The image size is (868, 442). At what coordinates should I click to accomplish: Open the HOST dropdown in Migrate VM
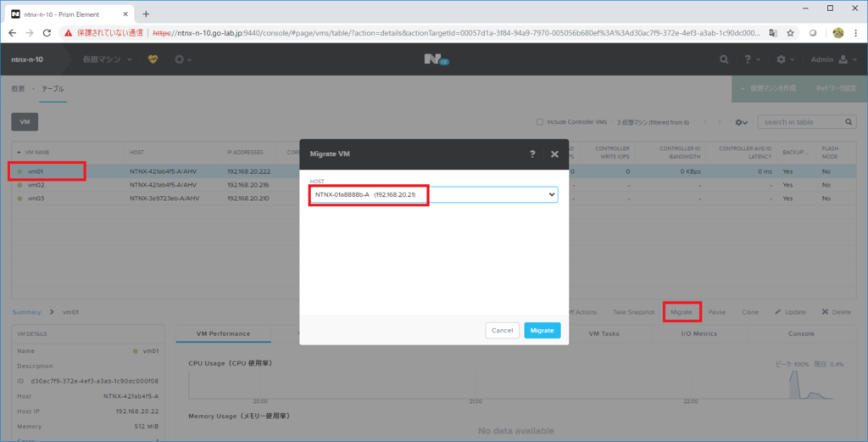click(x=433, y=194)
